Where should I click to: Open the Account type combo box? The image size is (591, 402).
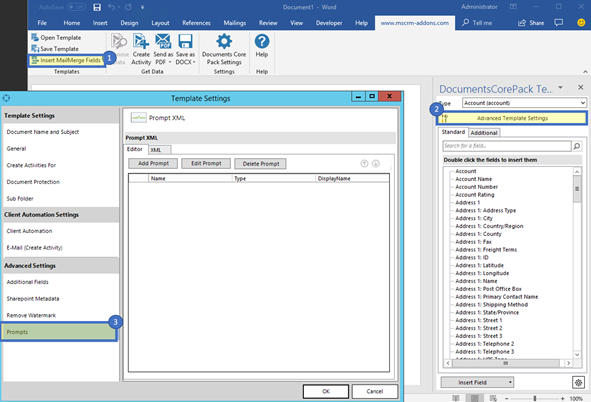tap(524, 103)
